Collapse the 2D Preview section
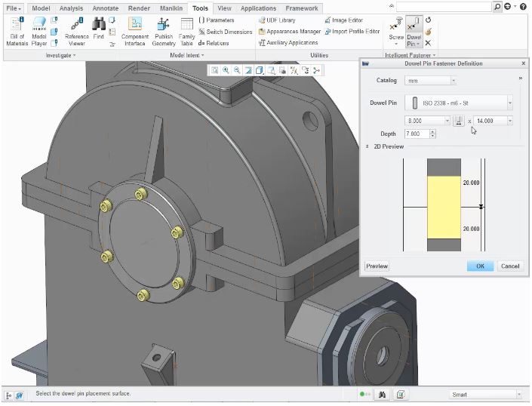Viewport: 532px width, 406px height. coord(367,146)
